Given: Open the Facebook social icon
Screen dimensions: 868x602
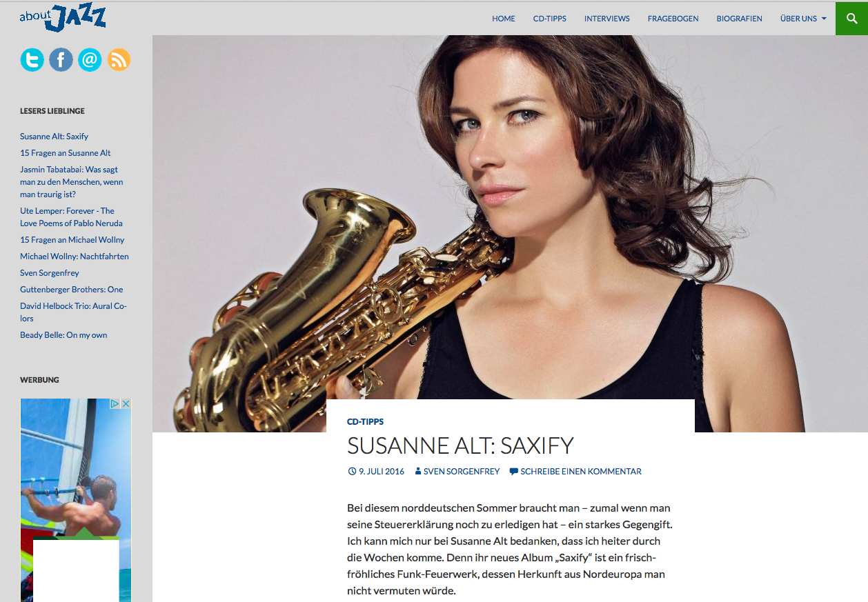Looking at the screenshot, I should click(x=61, y=60).
